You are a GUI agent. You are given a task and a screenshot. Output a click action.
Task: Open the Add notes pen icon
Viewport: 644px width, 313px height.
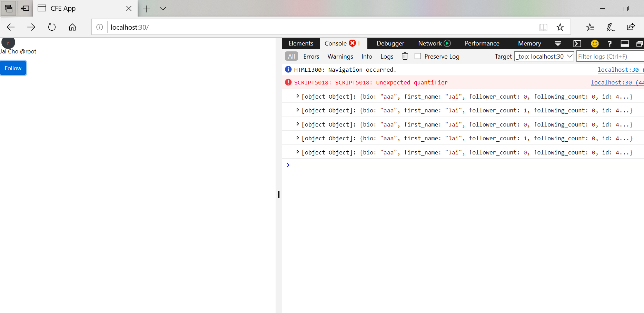611,27
